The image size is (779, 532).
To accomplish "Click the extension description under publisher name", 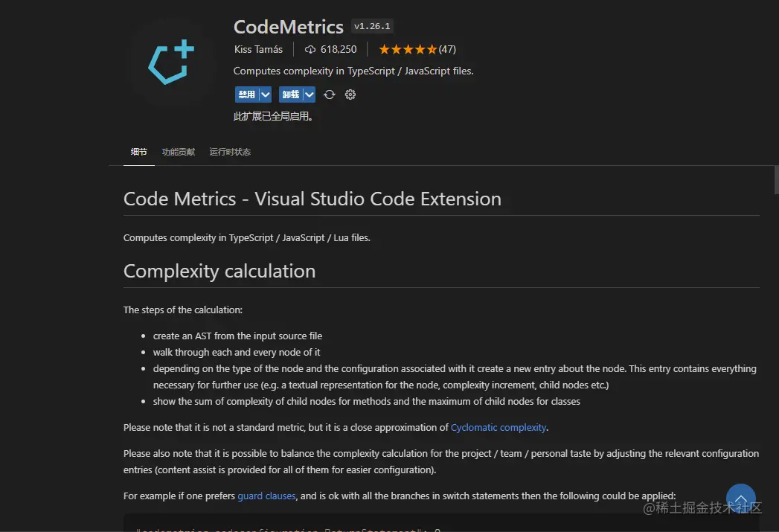I will [353, 71].
